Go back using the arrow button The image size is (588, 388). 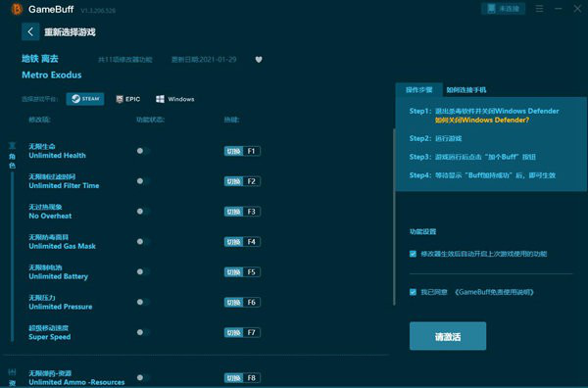coord(30,32)
